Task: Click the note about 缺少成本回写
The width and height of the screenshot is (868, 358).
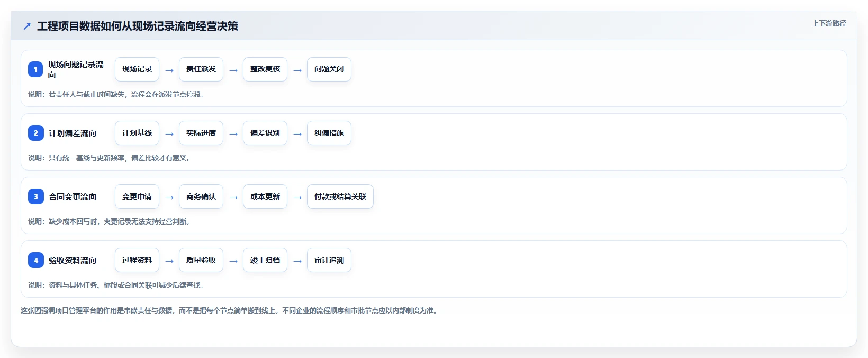Action: [110, 221]
